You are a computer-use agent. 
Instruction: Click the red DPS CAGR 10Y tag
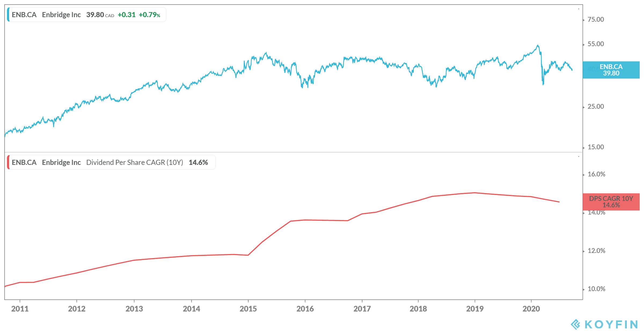[611, 202]
